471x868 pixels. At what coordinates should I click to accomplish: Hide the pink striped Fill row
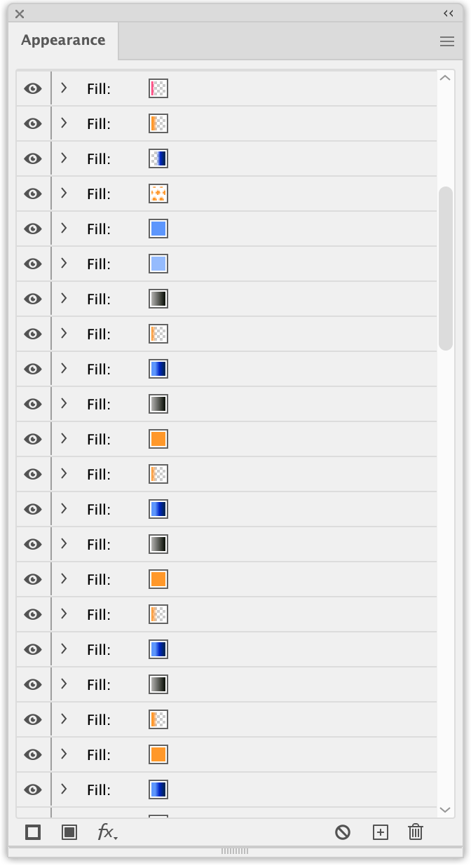coord(33,89)
